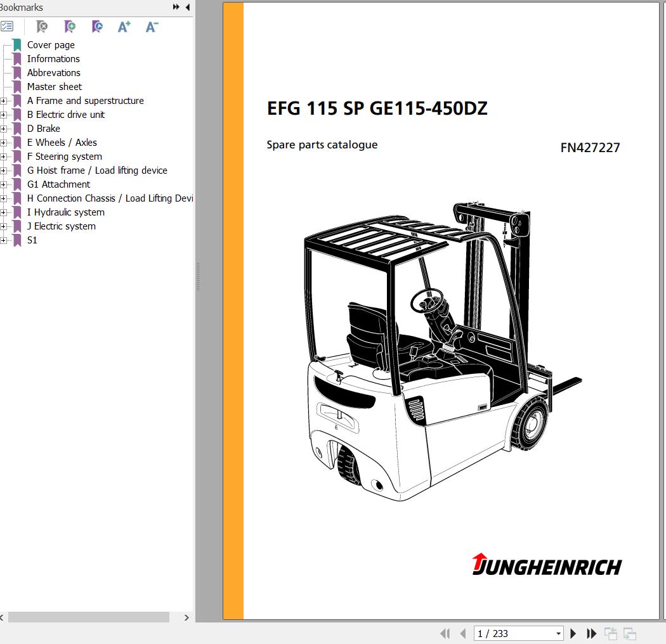Click the delete bookmark icon

coord(42,27)
